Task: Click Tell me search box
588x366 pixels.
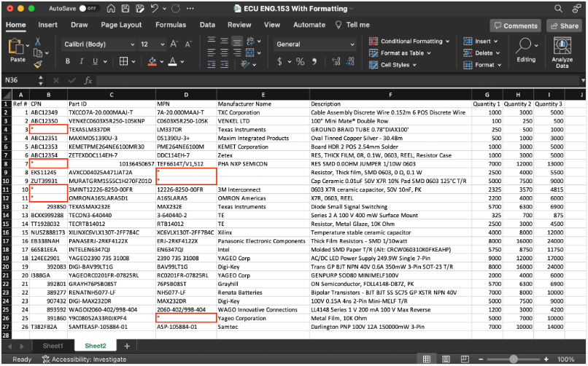Action: (x=353, y=25)
